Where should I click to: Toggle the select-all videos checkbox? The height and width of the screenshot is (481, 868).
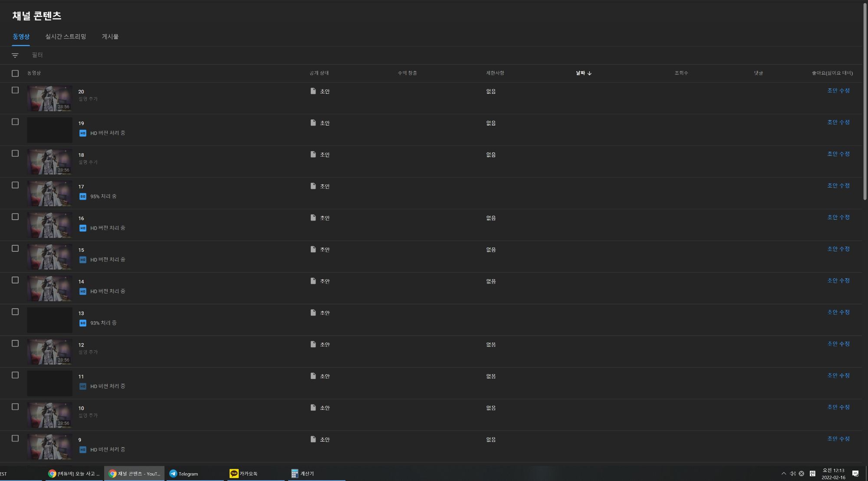15,73
